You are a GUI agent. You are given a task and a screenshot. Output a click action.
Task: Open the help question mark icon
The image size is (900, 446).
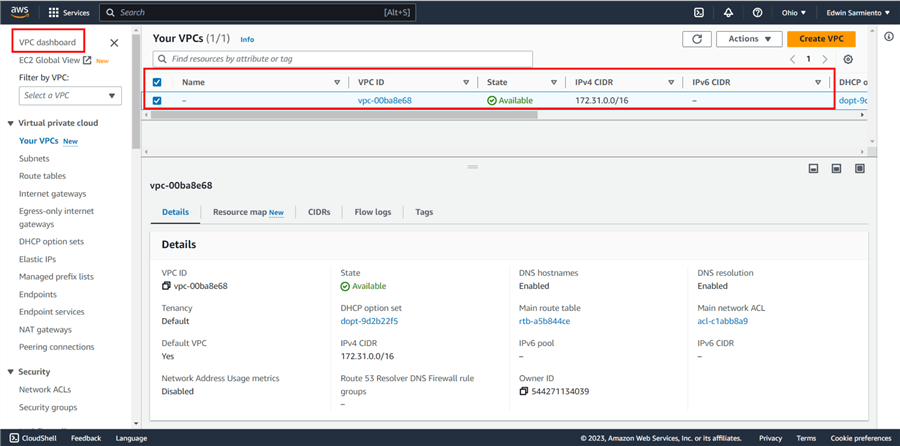[757, 13]
